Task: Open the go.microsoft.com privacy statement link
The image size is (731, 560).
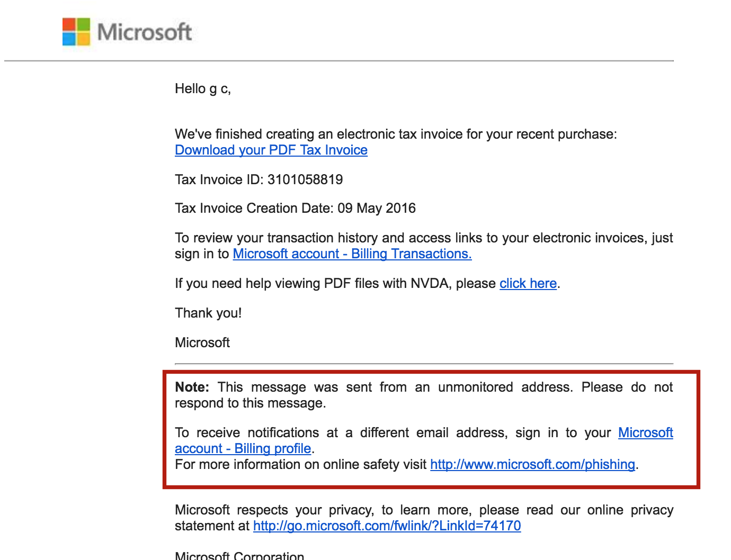Action: [x=386, y=526]
